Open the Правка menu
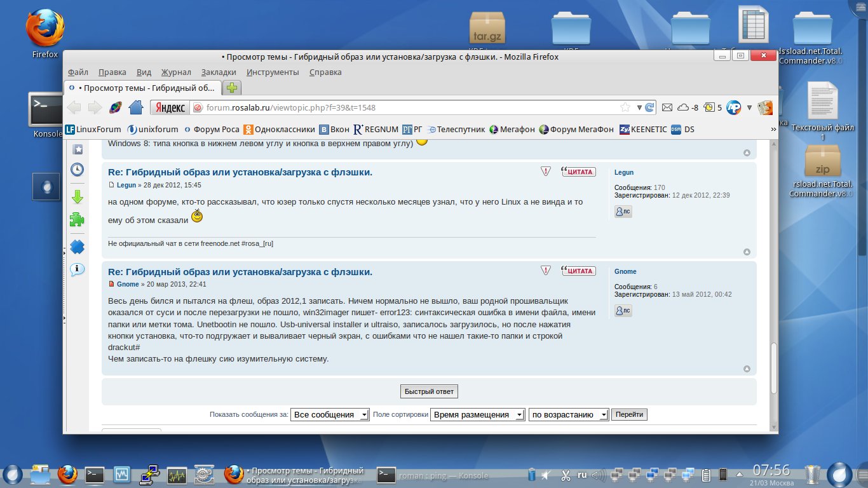Image resolution: width=868 pixels, height=488 pixels. (112, 72)
